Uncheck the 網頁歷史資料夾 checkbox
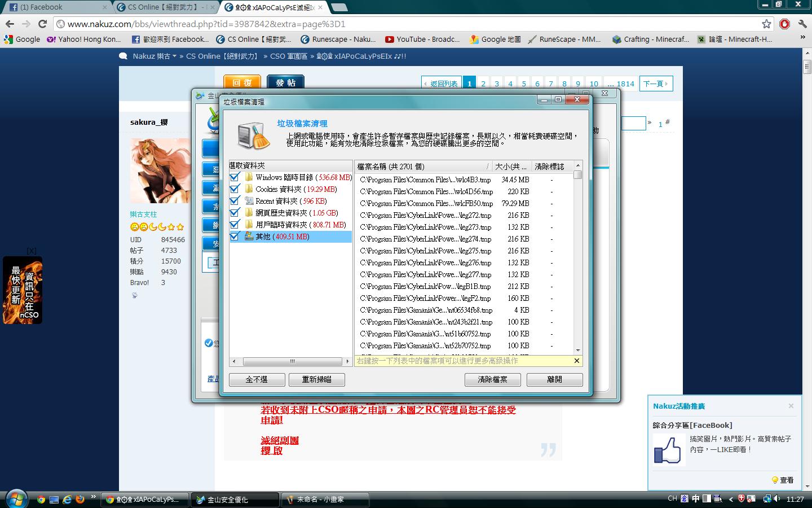Viewport: 812px width, 508px height. coord(235,213)
